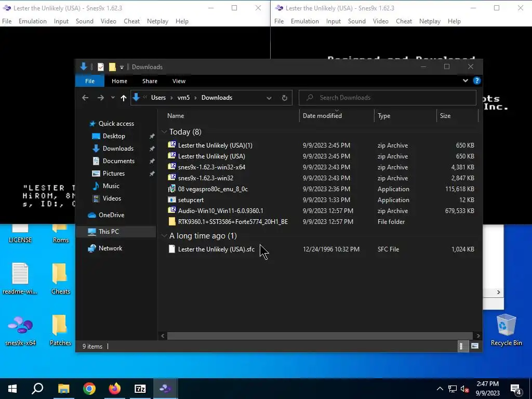Open Cheat menu in left Snes9x window
The width and height of the screenshot is (532, 399).
tap(131, 21)
